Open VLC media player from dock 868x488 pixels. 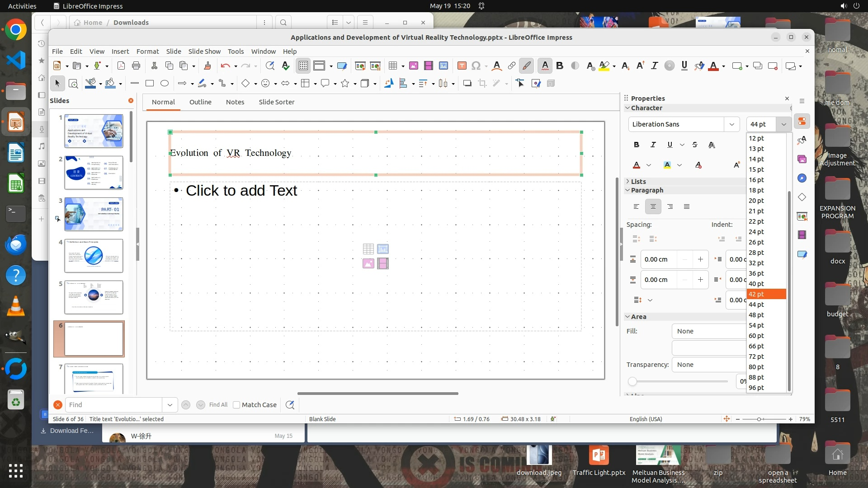click(16, 306)
